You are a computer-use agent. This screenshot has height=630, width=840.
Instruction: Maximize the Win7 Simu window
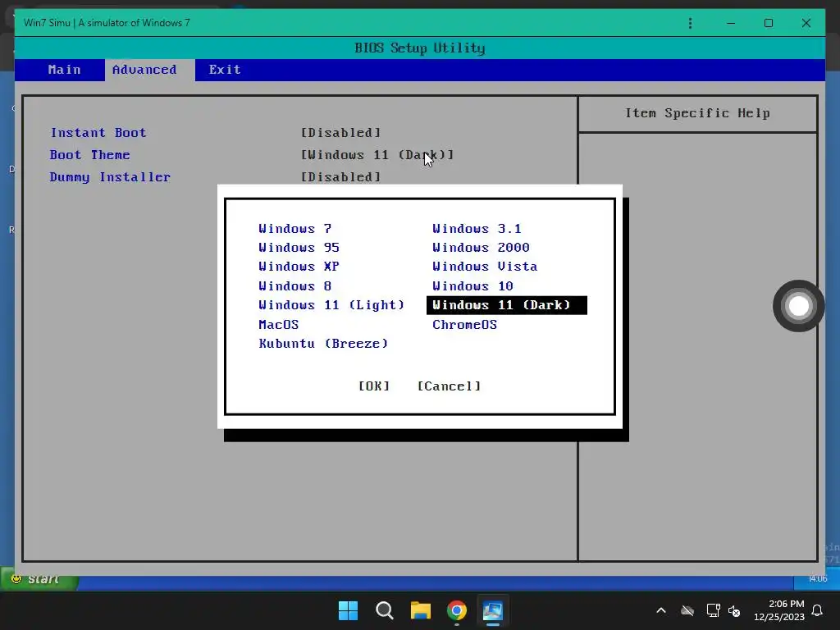[x=768, y=23]
